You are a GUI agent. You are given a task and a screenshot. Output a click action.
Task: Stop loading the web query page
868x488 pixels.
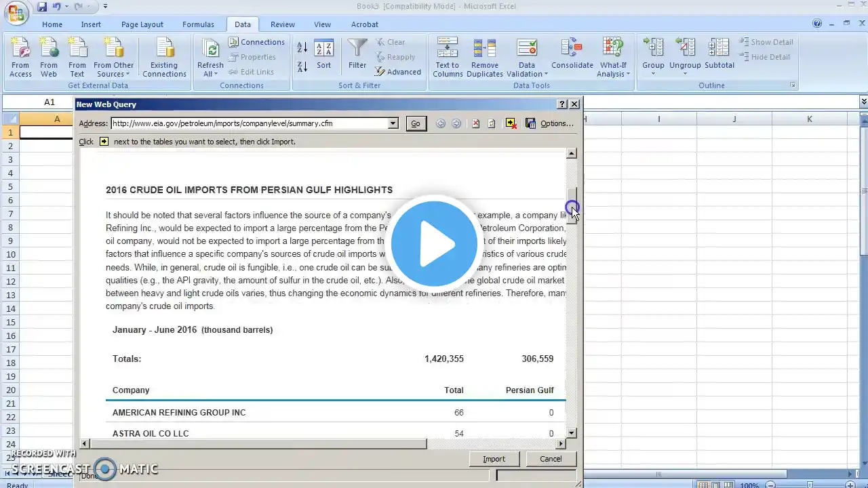[475, 123]
